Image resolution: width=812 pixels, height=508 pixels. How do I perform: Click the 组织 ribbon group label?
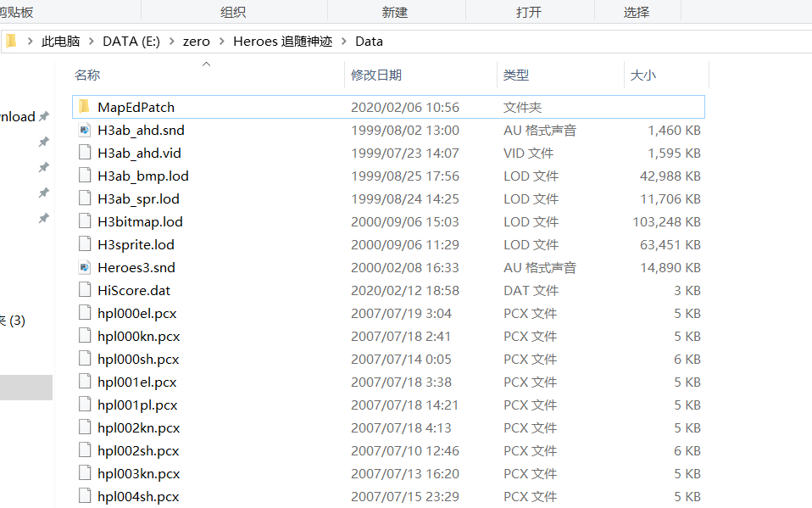tap(233, 12)
